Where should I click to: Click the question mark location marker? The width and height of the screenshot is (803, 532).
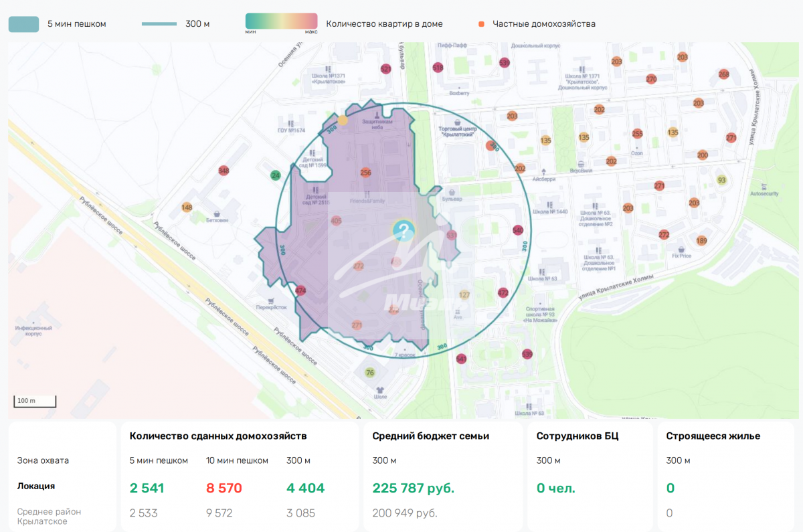[403, 231]
